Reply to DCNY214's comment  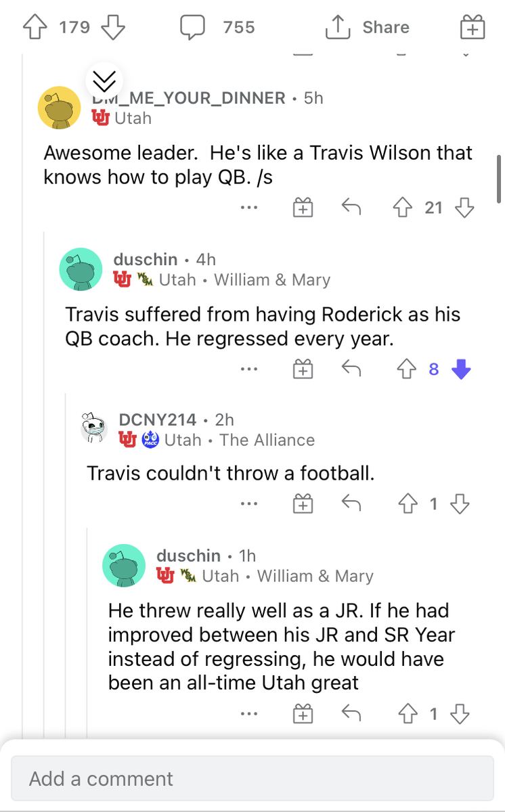(x=351, y=503)
